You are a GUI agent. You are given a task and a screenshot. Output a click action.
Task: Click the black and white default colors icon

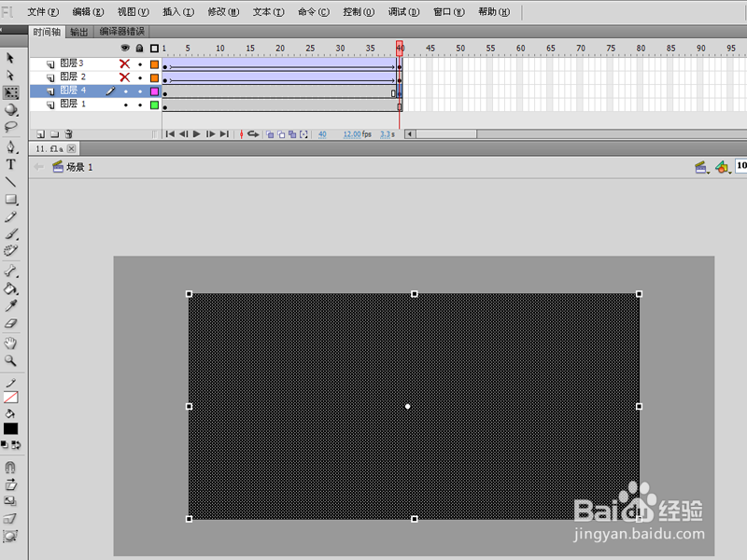click(5, 445)
